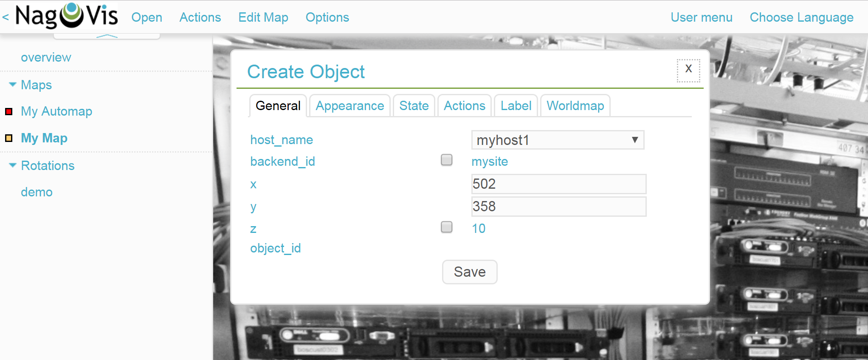The height and width of the screenshot is (360, 868).
Task: Click the y coordinate input field
Action: point(558,206)
